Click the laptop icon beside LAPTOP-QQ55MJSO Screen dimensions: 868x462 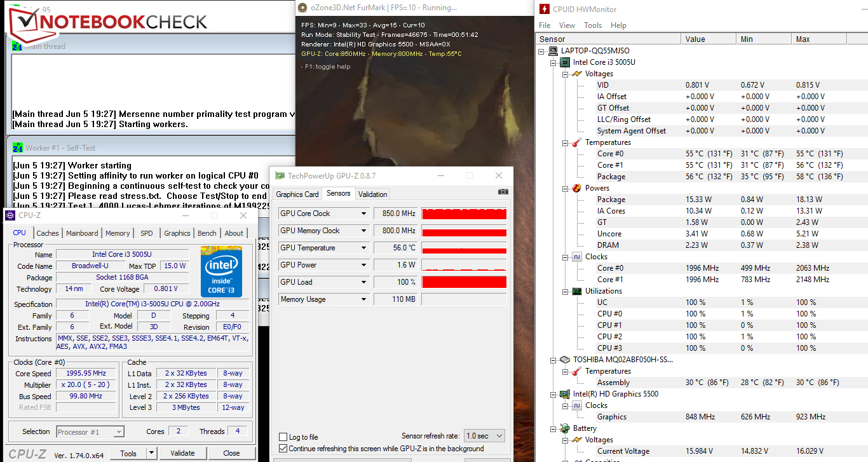(x=553, y=51)
